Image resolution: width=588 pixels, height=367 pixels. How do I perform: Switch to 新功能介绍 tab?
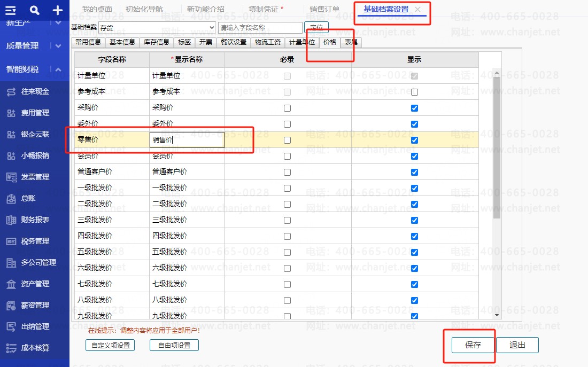point(205,9)
